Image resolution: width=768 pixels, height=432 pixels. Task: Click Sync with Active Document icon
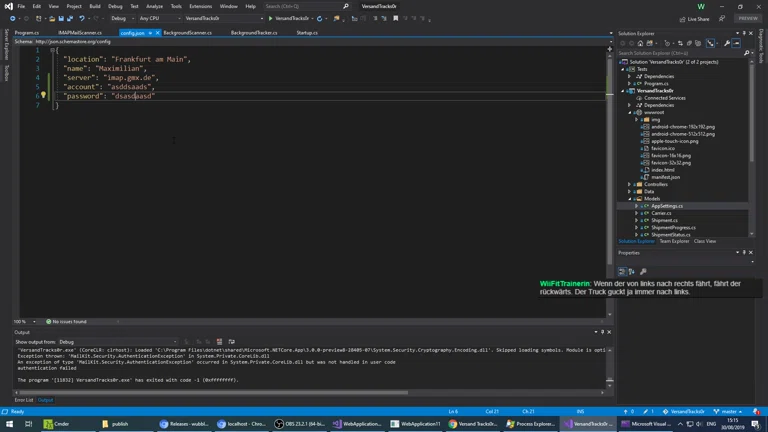(681, 43)
